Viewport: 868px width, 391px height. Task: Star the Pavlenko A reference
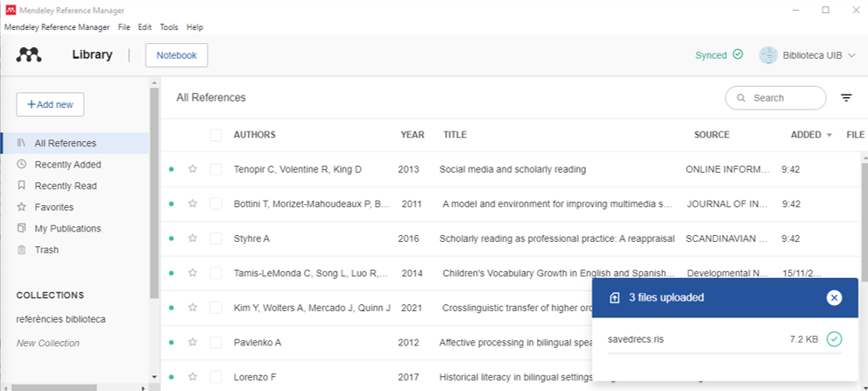click(x=193, y=342)
